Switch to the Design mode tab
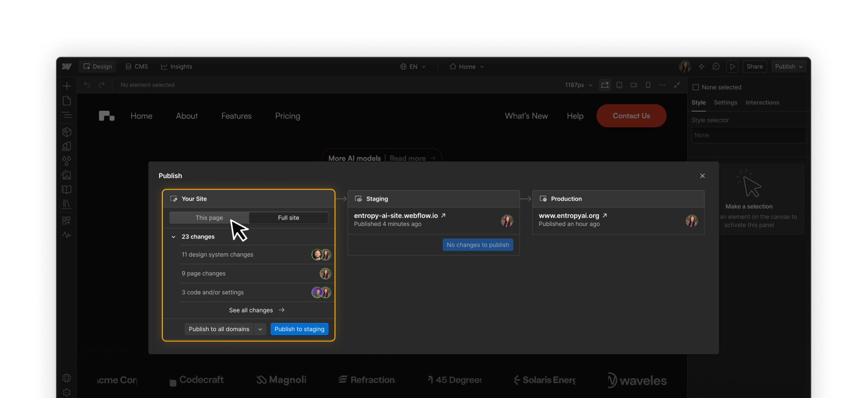 point(98,66)
